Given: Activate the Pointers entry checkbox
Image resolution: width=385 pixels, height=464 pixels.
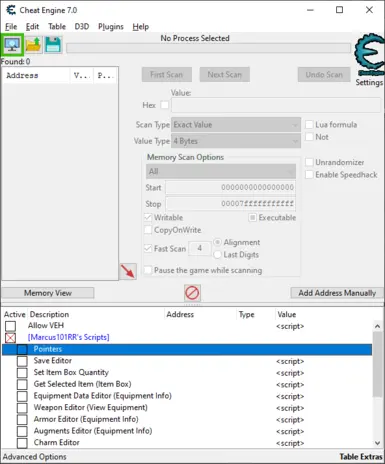Looking at the screenshot, I should [22, 349].
